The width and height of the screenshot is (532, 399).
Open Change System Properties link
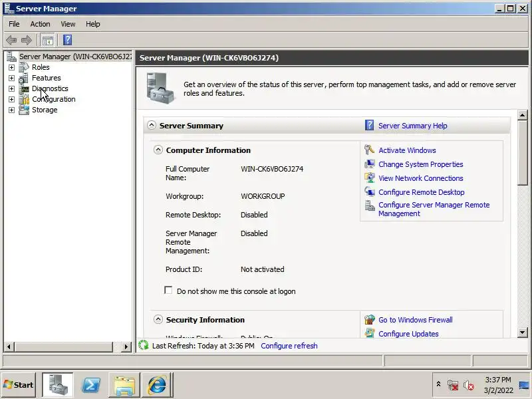(x=421, y=164)
